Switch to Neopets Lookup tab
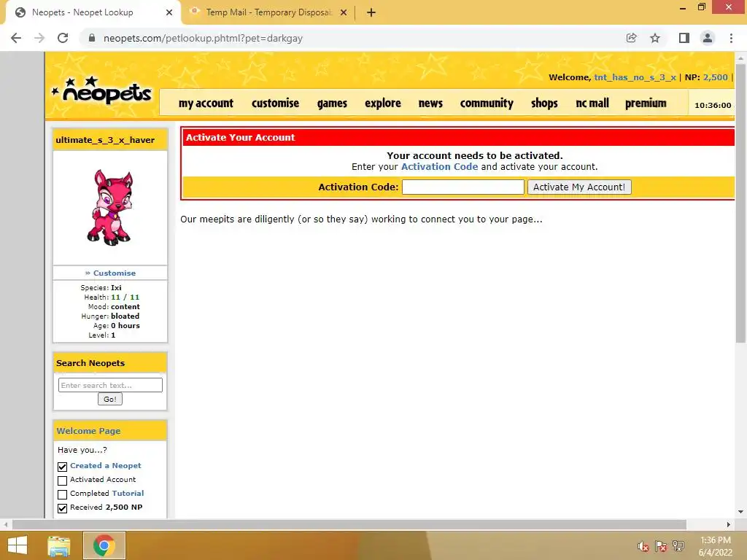Image resolution: width=747 pixels, height=560 pixels. [93, 12]
